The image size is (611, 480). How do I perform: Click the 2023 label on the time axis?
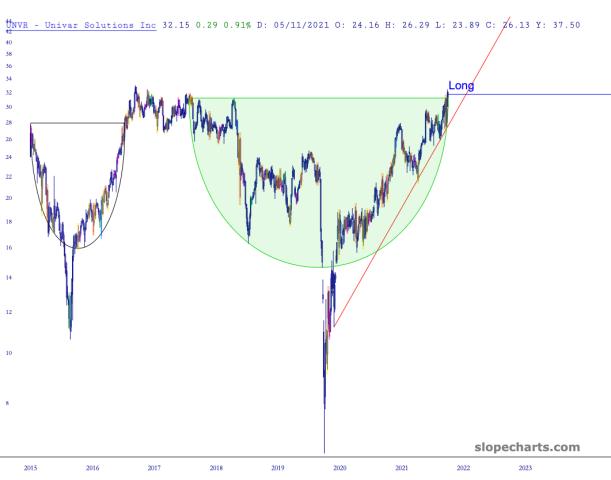click(525, 467)
